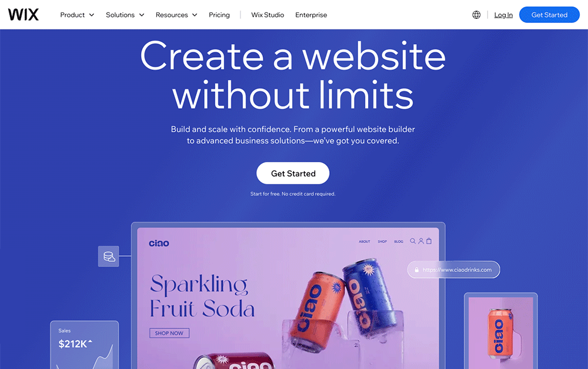The height and width of the screenshot is (369, 588).
Task: Expand the Product dropdown menu
Action: click(77, 15)
